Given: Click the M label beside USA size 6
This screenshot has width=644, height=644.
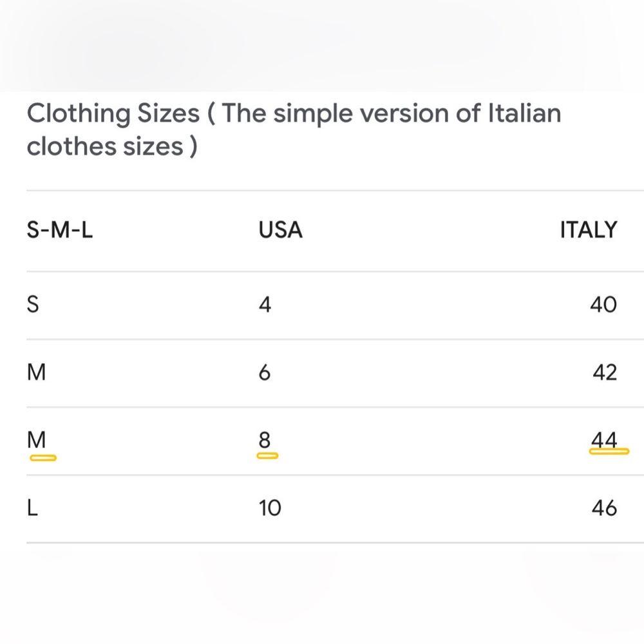Looking at the screenshot, I should [37, 372].
